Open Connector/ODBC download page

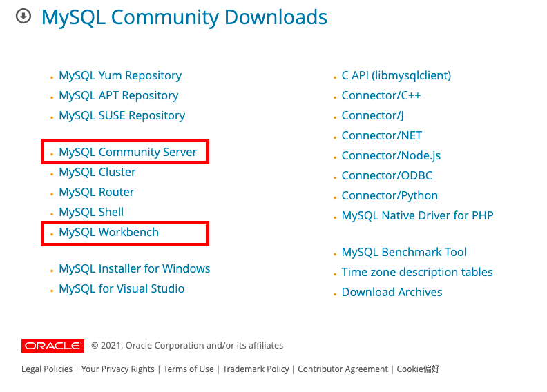point(387,175)
